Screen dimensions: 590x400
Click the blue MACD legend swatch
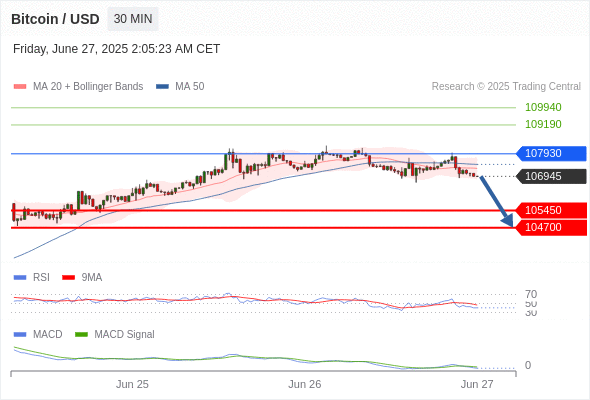(x=20, y=334)
